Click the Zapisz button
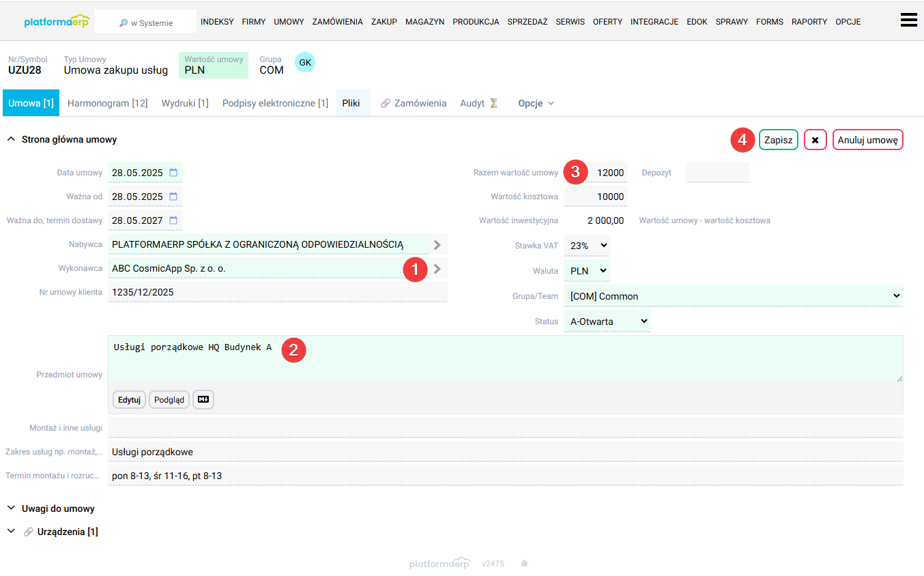 coord(778,140)
